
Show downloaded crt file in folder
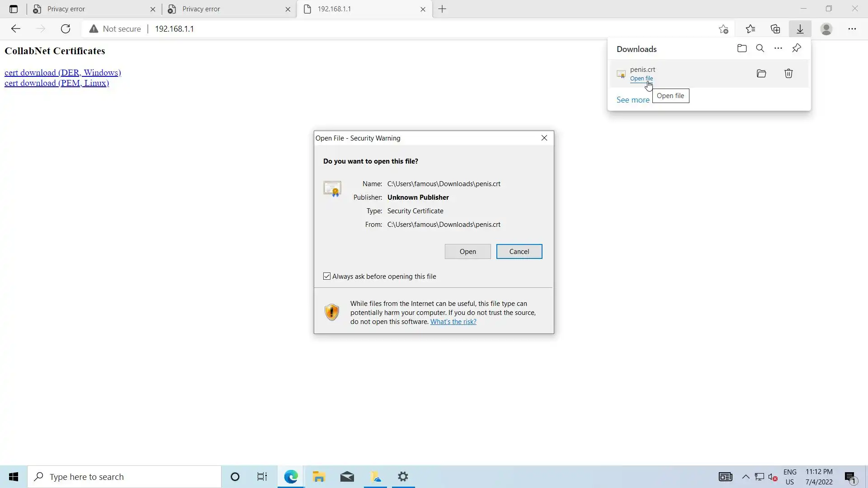click(761, 74)
